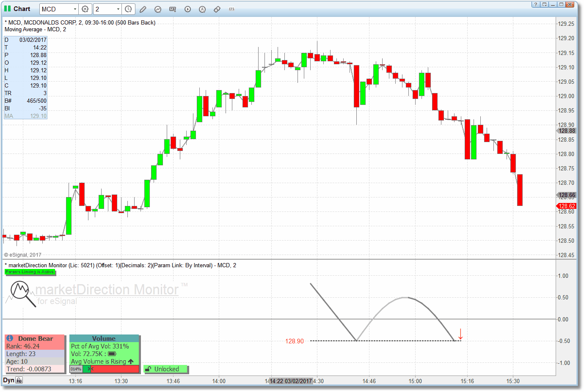Open the help question-mark button
This screenshot has height=392, width=584.
point(536,5)
